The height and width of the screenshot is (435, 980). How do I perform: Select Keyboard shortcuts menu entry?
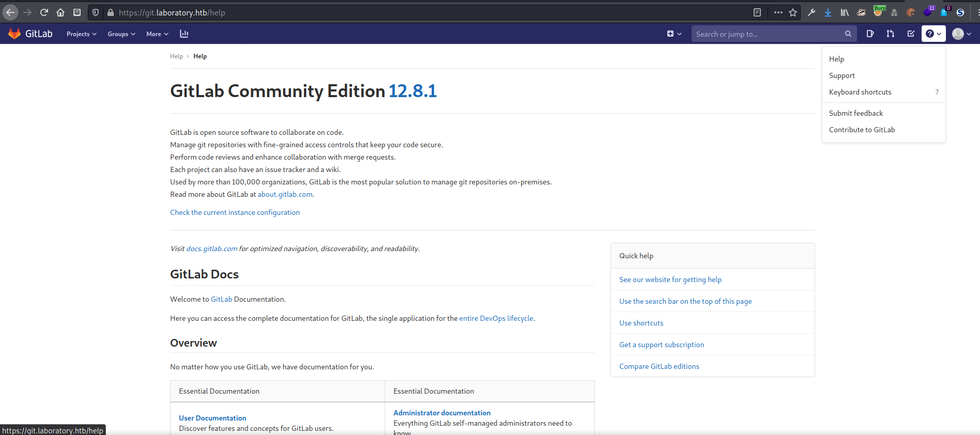point(884,92)
